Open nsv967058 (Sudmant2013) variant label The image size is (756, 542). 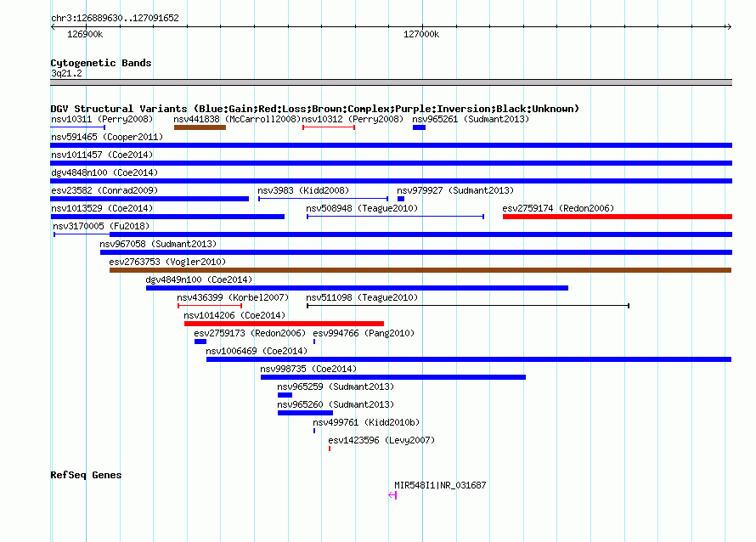(x=158, y=244)
